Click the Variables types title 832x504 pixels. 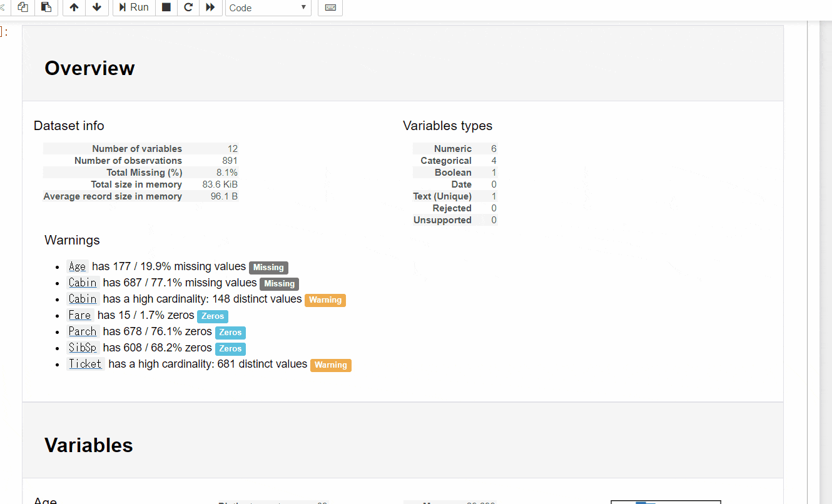coord(447,126)
